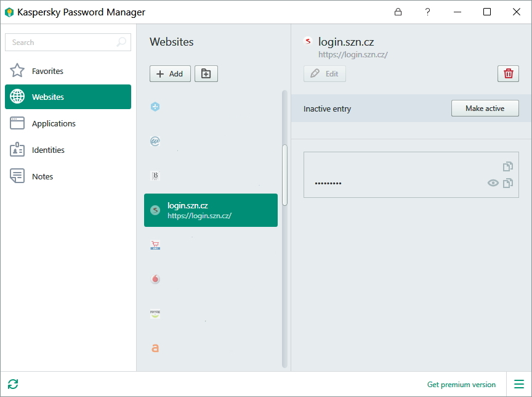Create a new folder with the folder-plus icon
Image resolution: width=532 pixels, height=397 pixels.
(x=206, y=74)
